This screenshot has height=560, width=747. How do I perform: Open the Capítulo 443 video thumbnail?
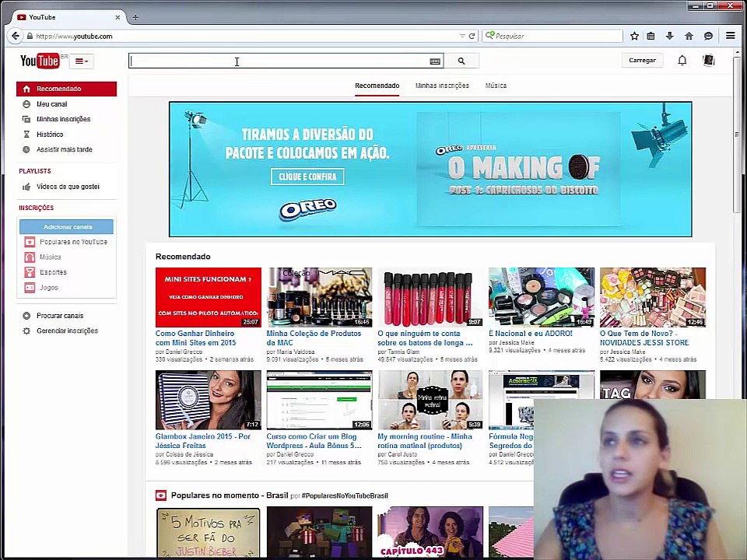tap(430, 532)
